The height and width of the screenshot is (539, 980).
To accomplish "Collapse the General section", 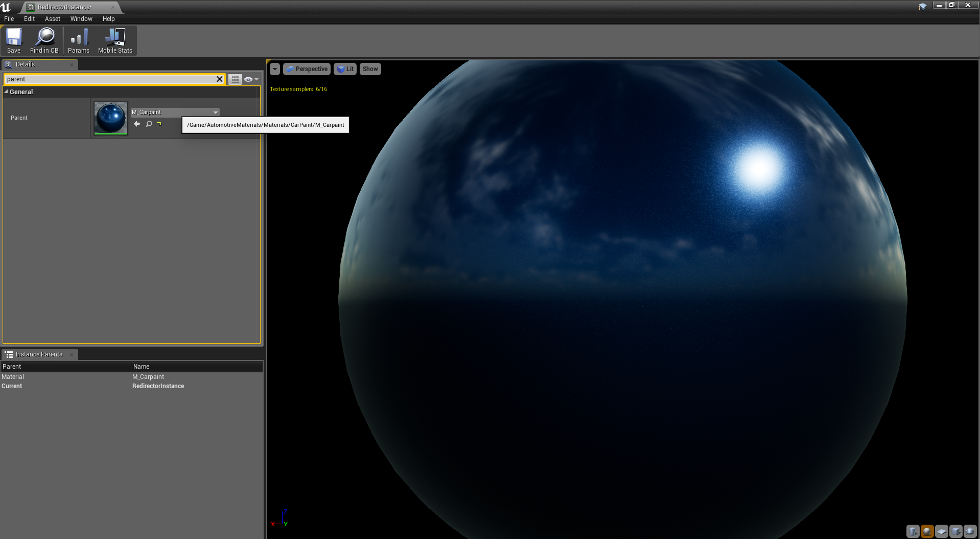I will pos(6,92).
